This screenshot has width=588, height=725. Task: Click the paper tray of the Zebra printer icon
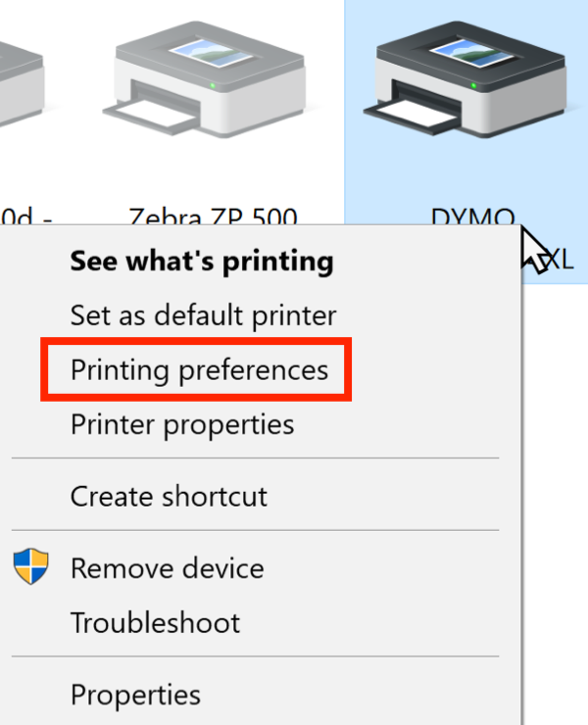coord(150,116)
